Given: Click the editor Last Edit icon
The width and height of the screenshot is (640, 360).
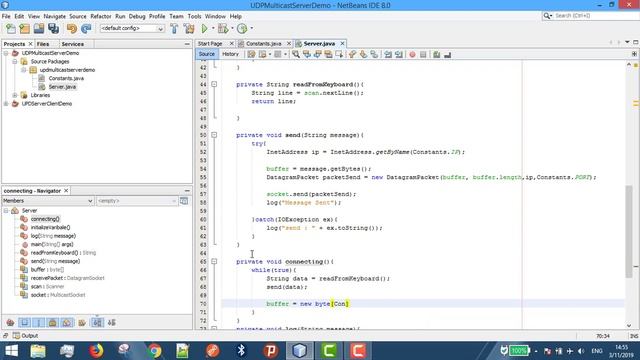Looking at the screenshot, I should tap(251, 54).
